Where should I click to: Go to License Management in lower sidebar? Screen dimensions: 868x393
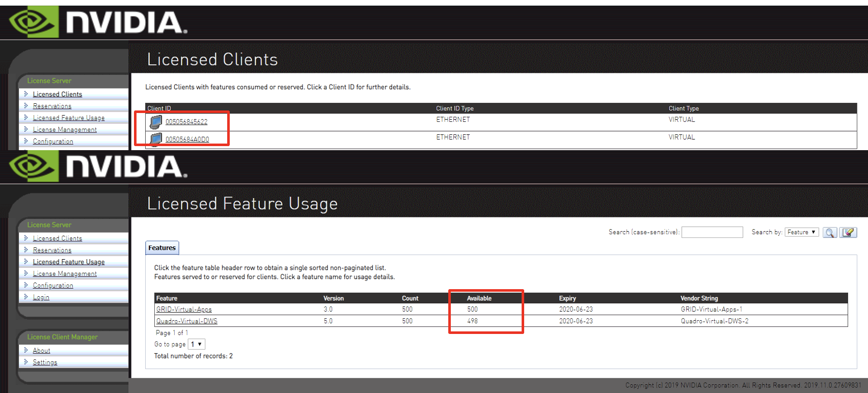[x=65, y=273]
